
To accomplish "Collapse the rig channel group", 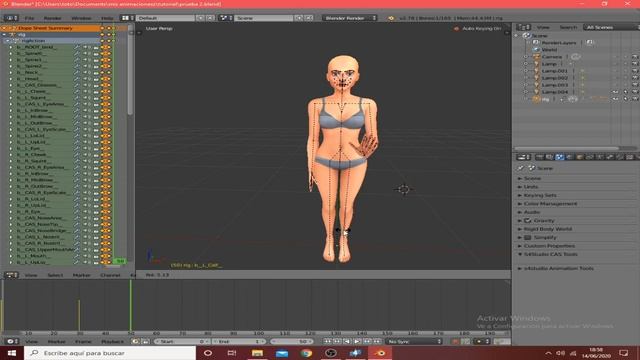I will tap(4, 35).
